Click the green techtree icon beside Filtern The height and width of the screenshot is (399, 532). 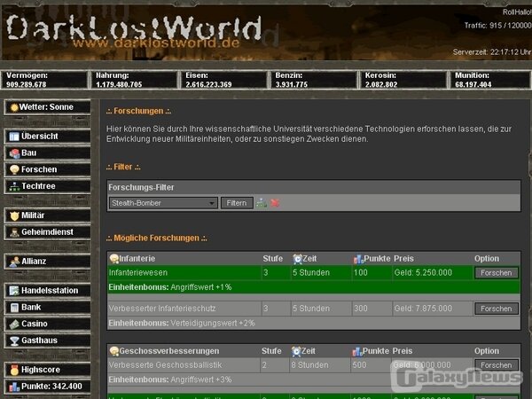262,203
